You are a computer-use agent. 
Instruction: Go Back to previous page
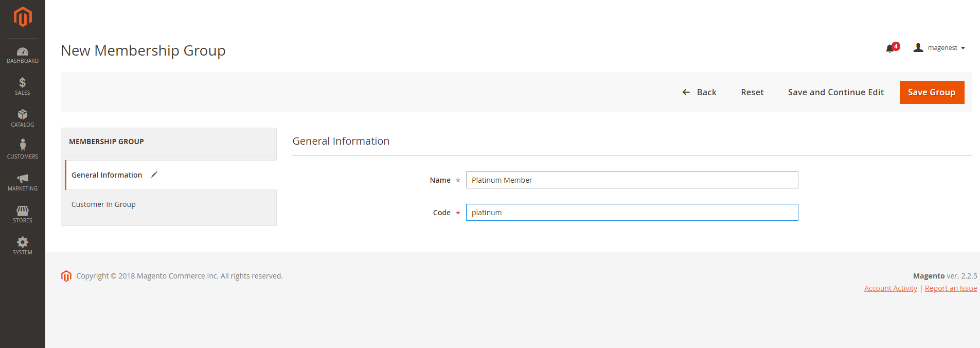point(700,92)
